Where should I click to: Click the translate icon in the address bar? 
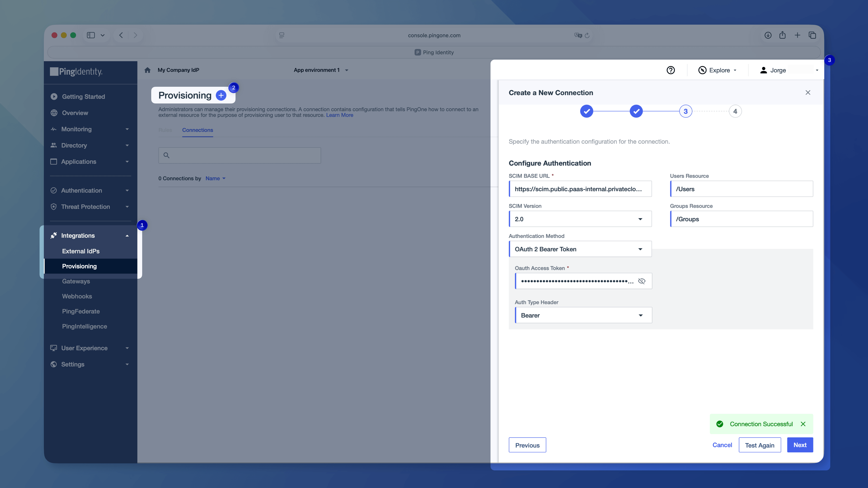[x=578, y=35]
